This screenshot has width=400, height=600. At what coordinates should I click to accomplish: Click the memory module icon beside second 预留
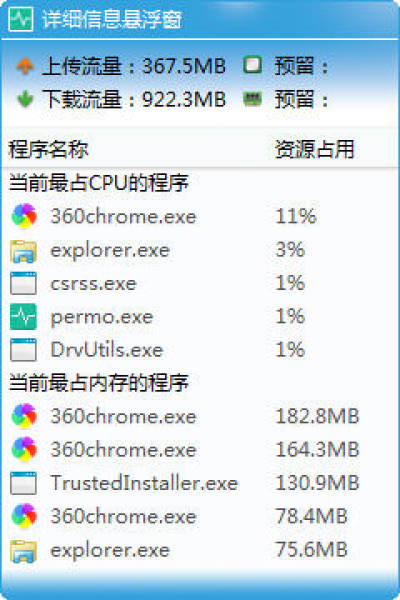[253, 99]
